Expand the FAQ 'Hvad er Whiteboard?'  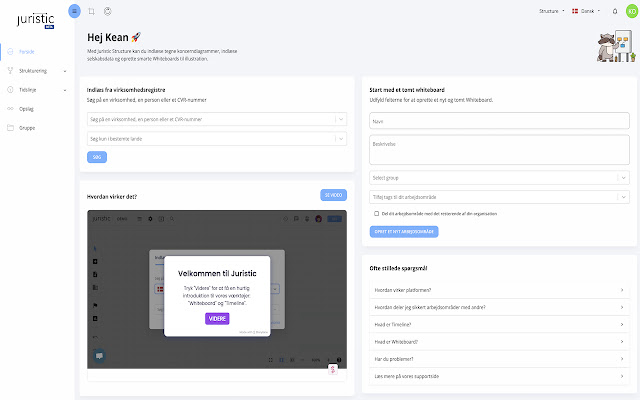[499, 342]
